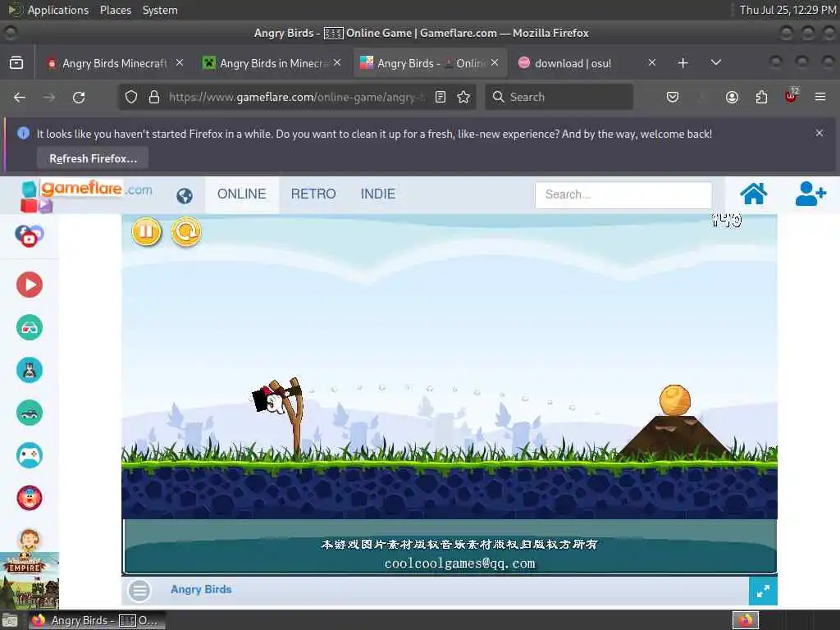
Task: Open the Applications menu
Action: (58, 10)
